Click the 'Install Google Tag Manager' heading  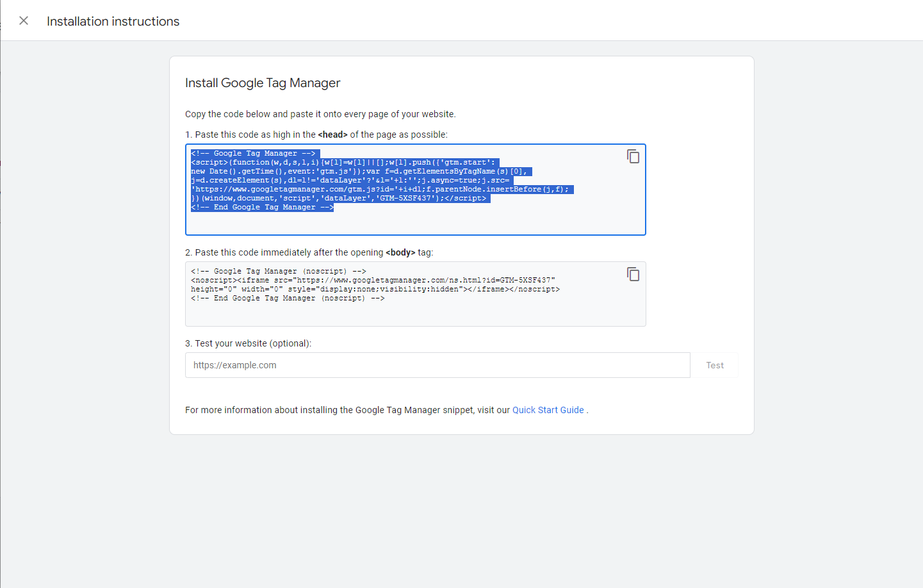263,83
